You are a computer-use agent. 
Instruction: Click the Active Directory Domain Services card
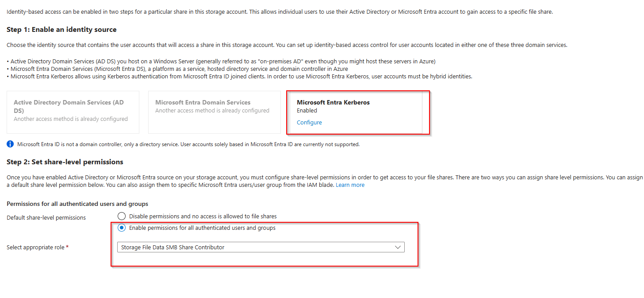coord(73,112)
